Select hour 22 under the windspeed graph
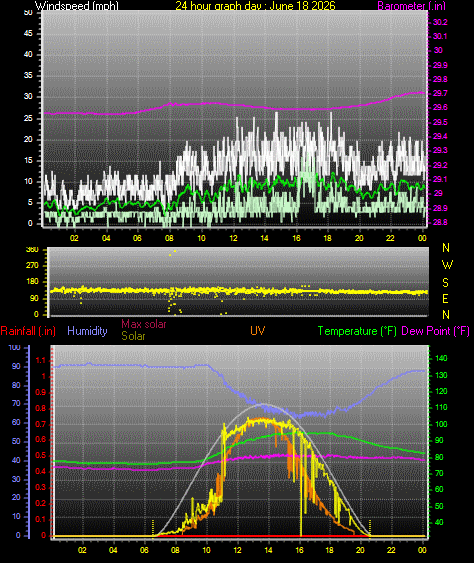 pyautogui.click(x=390, y=238)
